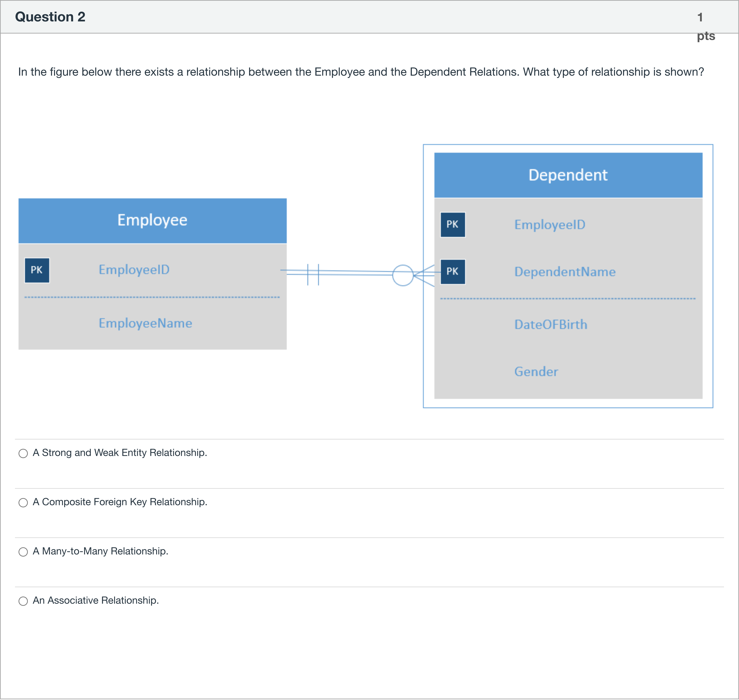Image resolution: width=739 pixels, height=700 pixels.
Task: Select the Many-to-Many Relationship radio button
Action: coord(23,552)
